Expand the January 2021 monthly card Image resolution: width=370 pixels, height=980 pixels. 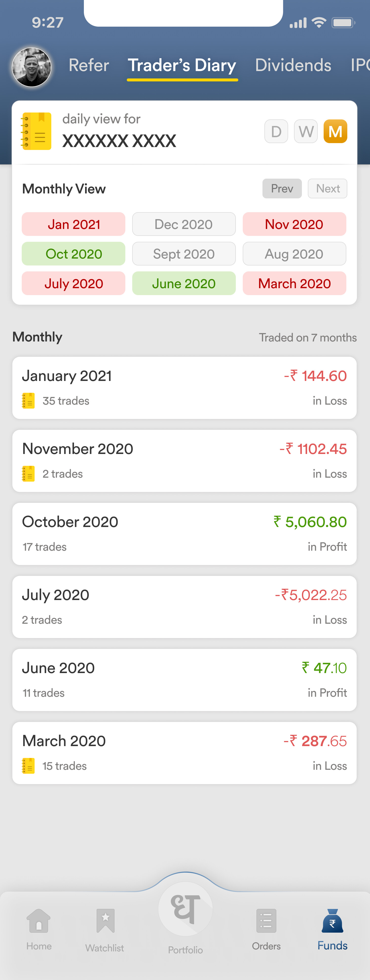point(185,388)
